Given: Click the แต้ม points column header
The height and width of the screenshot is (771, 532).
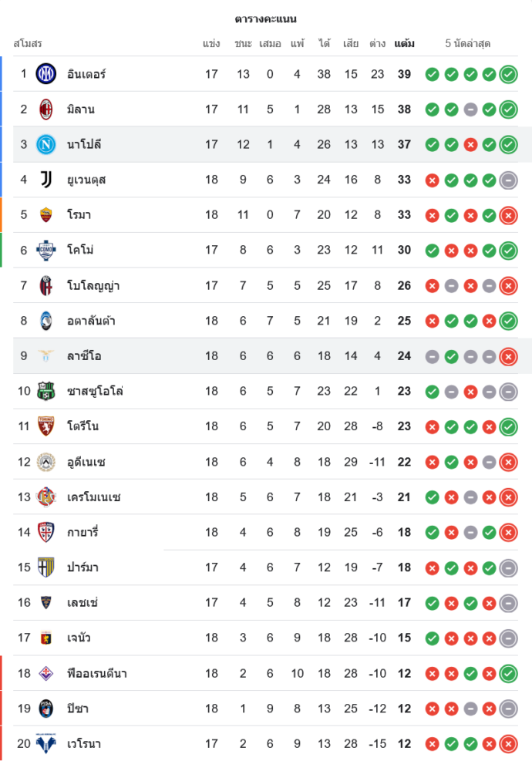Looking at the screenshot, I should (x=404, y=44).
